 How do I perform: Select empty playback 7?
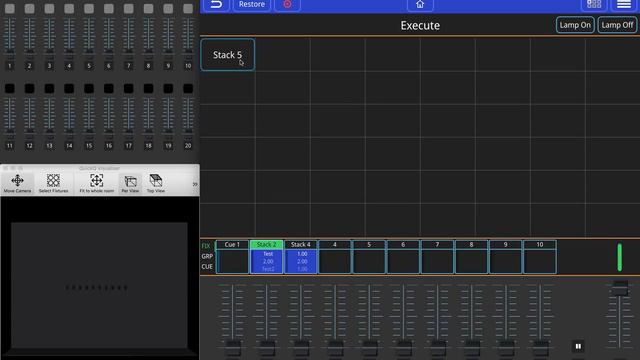(x=437, y=257)
